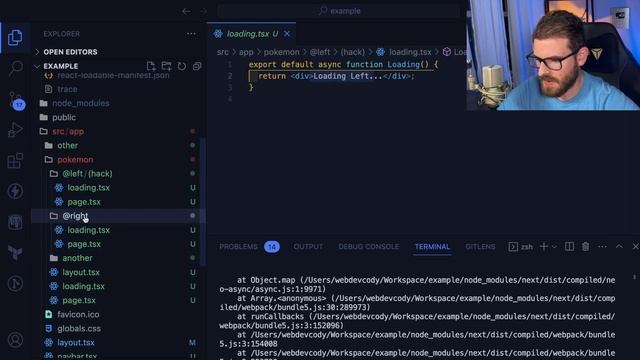Click the pokemon breadcrumb segment

click(282, 52)
